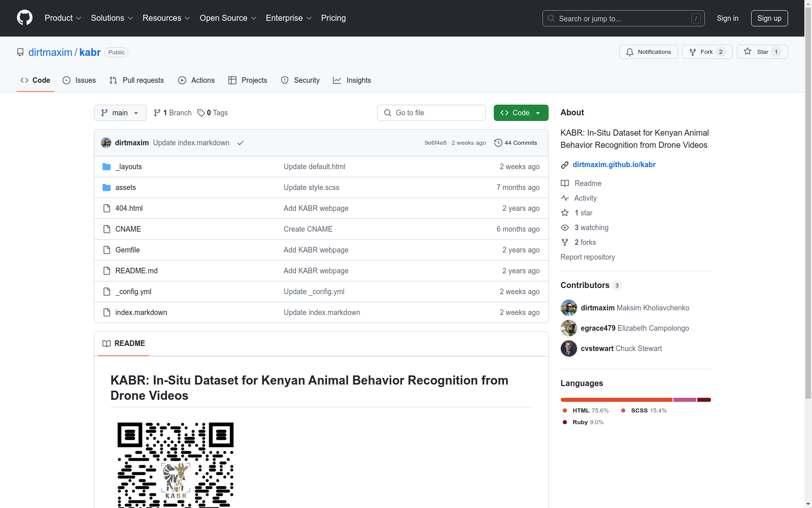Click the Gemfile file icon
This screenshot has width=812, height=508.
coord(107,250)
